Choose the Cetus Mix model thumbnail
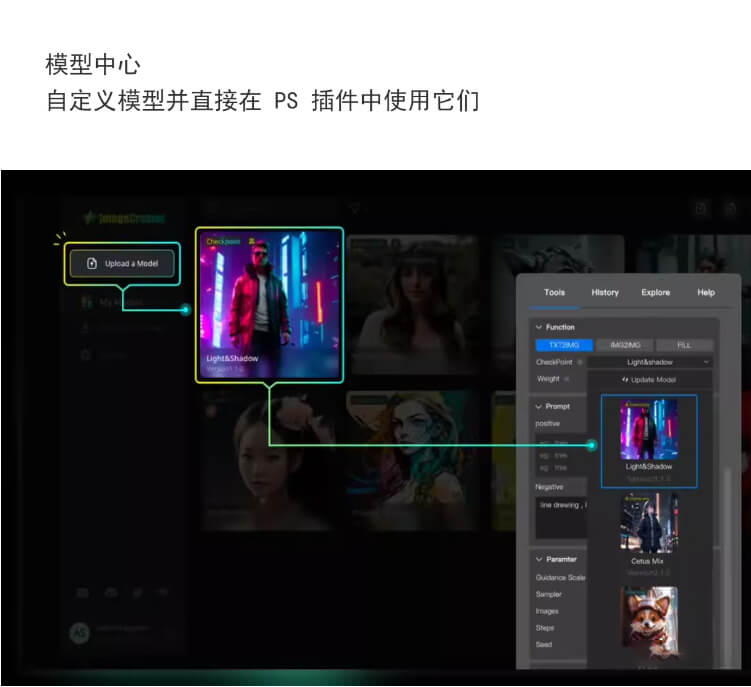This screenshot has width=751, height=687. pyautogui.click(x=649, y=524)
